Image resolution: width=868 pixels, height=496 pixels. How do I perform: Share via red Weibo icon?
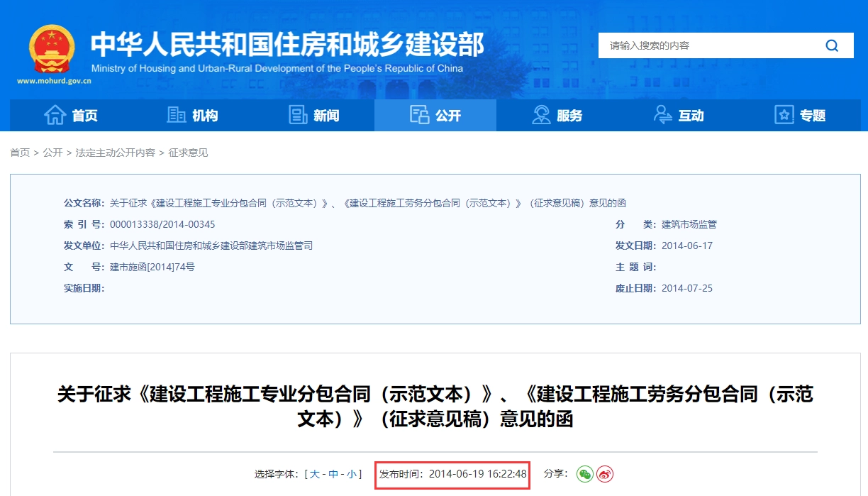tap(604, 474)
